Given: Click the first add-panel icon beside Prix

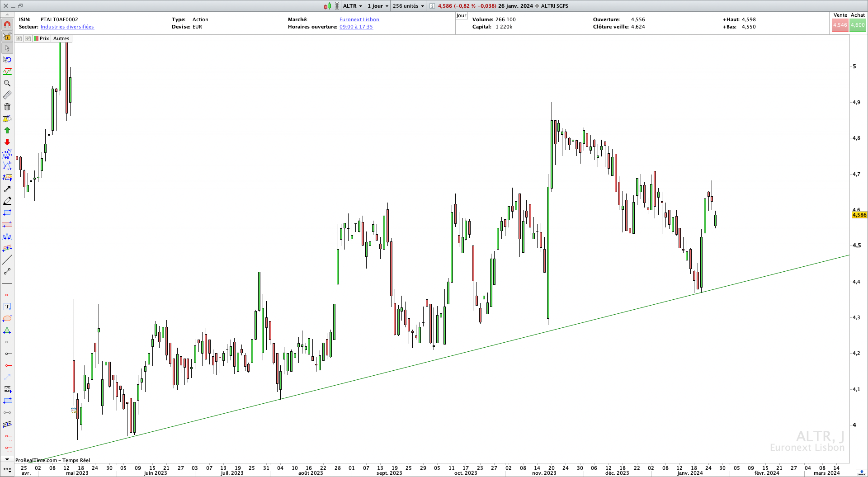Looking at the screenshot, I should point(19,38).
